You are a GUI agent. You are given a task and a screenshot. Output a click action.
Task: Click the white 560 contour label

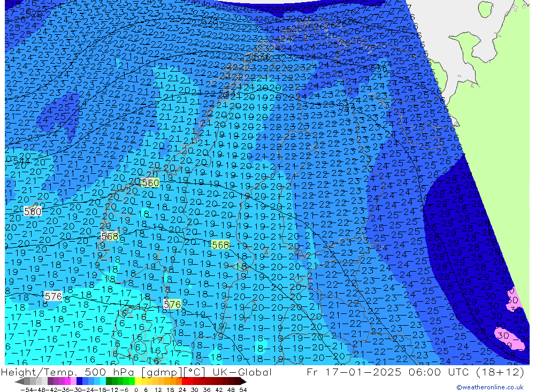click(33, 212)
